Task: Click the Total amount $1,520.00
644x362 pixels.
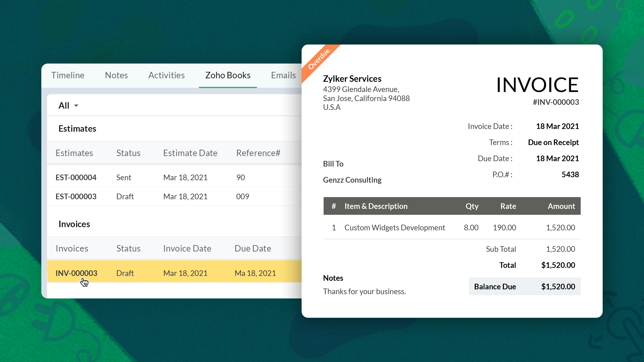Action: tap(558, 265)
